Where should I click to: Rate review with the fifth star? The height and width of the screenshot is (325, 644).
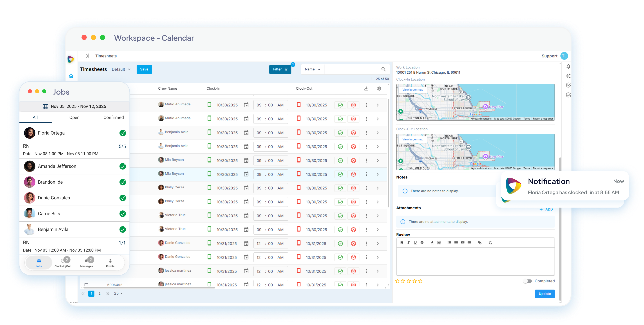[x=420, y=281]
